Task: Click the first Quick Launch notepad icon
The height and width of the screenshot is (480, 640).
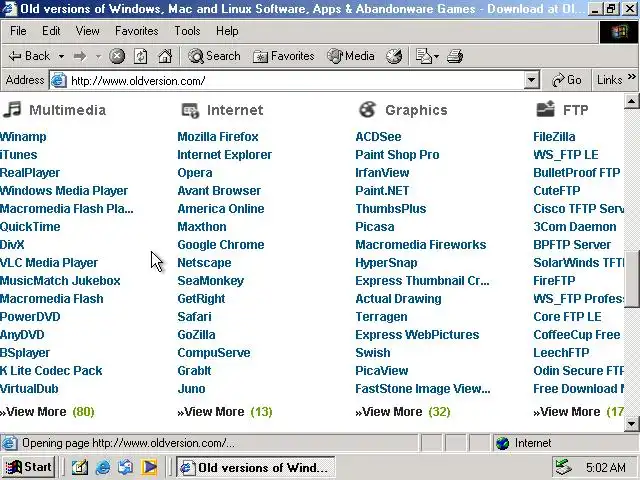Action: tap(80, 467)
